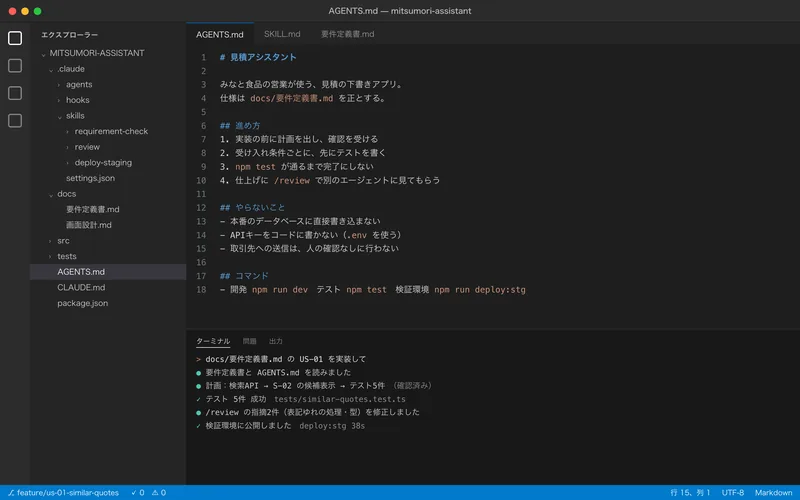Click the エクスプローラー panel header
Screen dimensions: 800x500
point(69,35)
